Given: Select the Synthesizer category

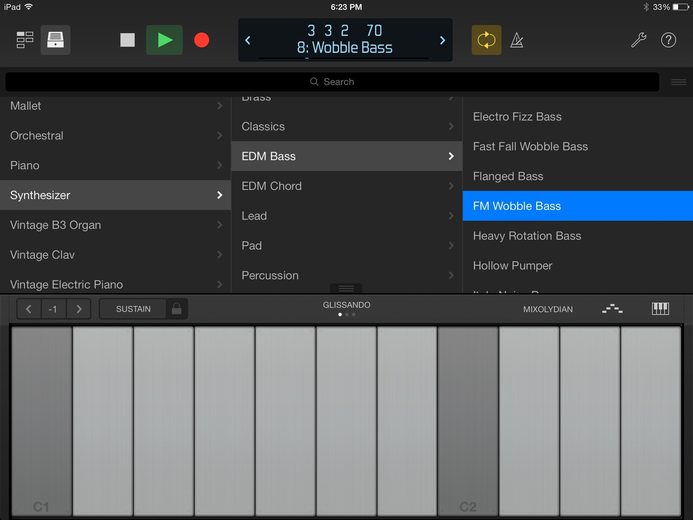Looking at the screenshot, I should coord(115,195).
